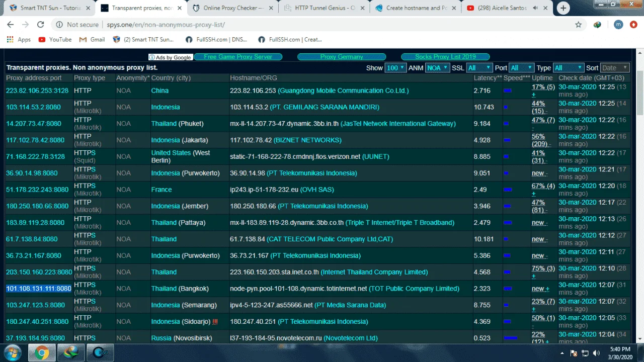The height and width of the screenshot is (362, 644).
Task: Open the ANM NOA dropdown
Action: pyautogui.click(x=437, y=68)
